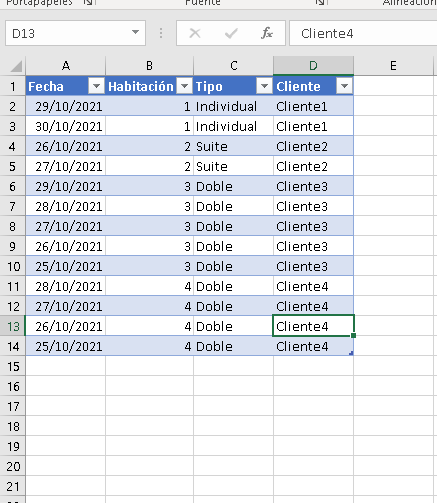437x503 pixels.
Task: Click the fill handle on cell D13
Action: (354, 335)
